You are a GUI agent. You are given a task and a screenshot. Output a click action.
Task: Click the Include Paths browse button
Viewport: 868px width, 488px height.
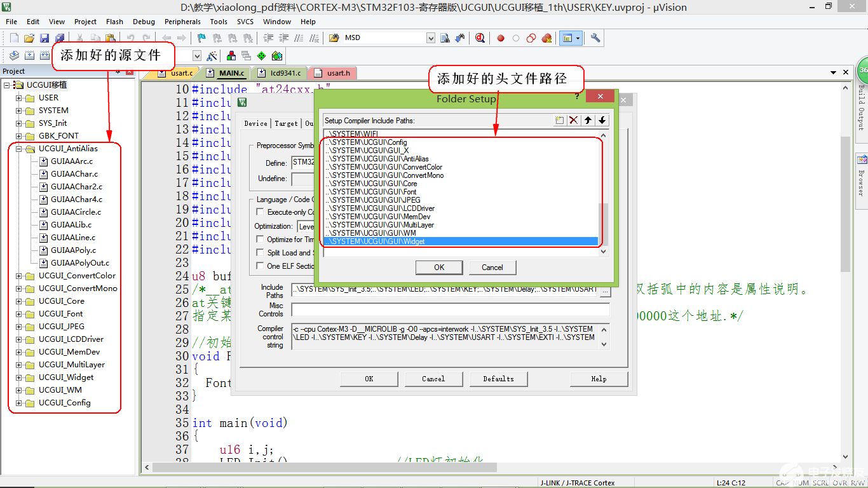(x=605, y=291)
